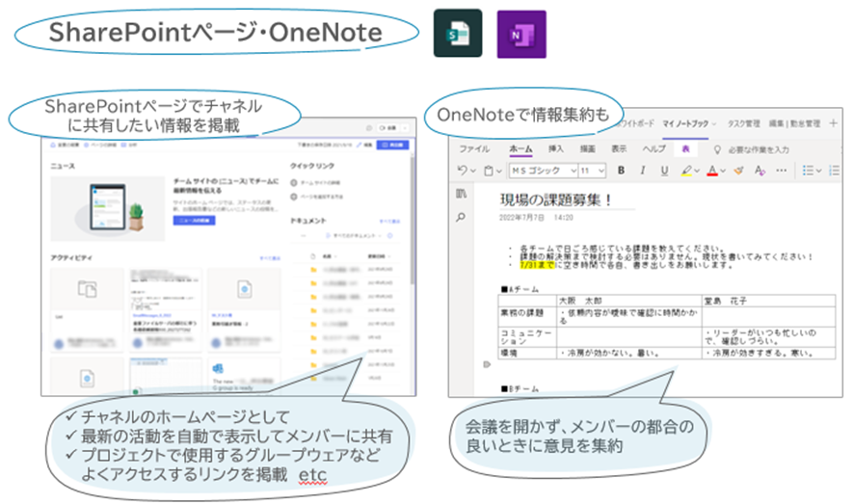
Task: Click the ■Bチーム heading in note
Action: click(x=520, y=388)
